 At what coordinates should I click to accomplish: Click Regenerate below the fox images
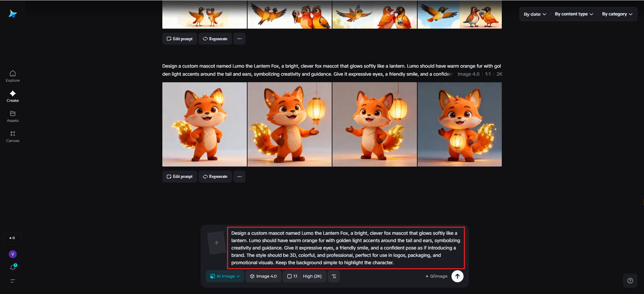click(215, 176)
